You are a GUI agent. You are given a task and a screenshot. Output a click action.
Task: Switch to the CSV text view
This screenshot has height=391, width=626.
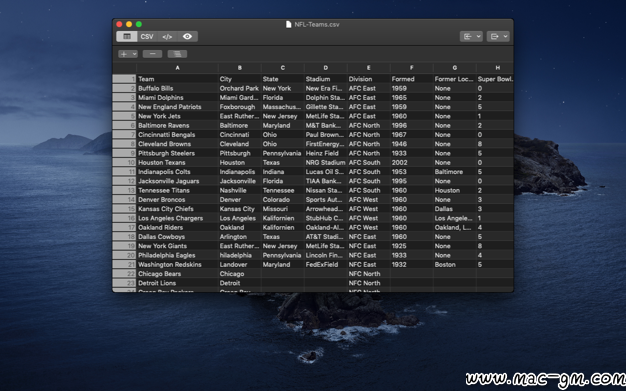click(x=147, y=36)
